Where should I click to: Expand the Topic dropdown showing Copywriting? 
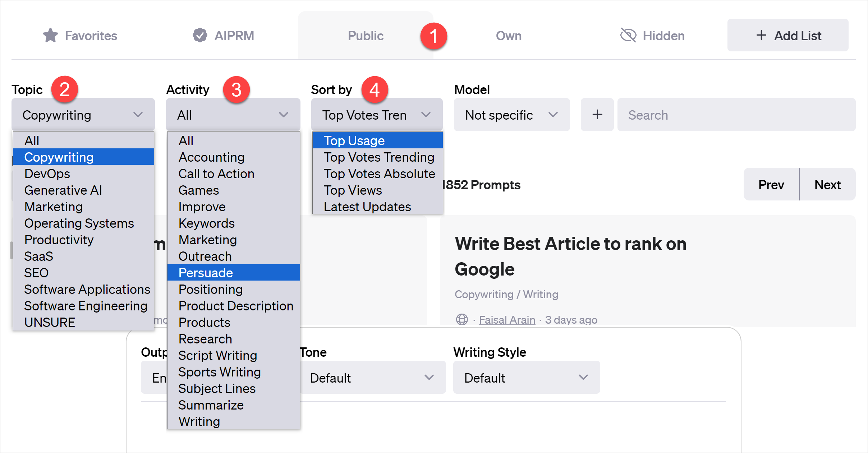click(83, 115)
